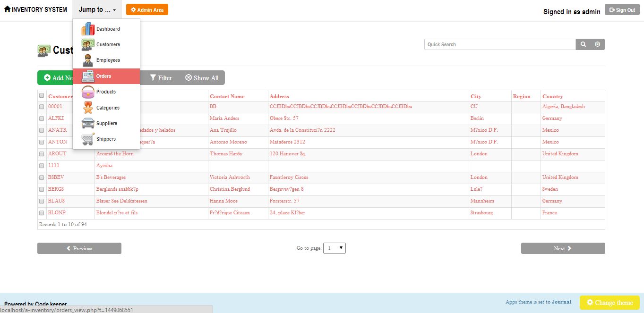The width and height of the screenshot is (644, 313).
Task: Sort table by Address column header
Action: tap(279, 96)
